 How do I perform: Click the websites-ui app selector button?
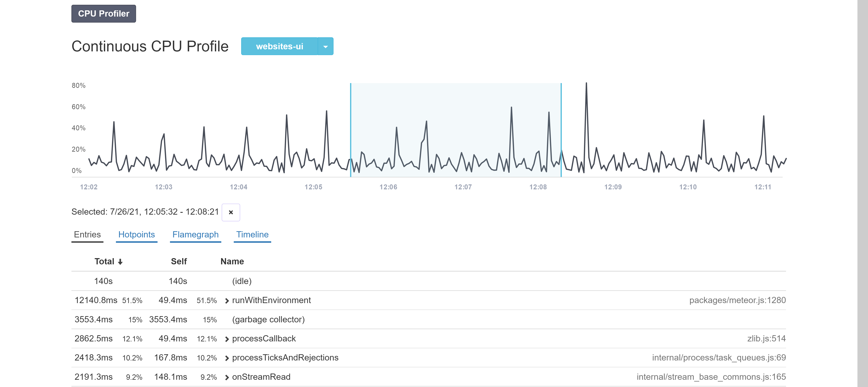coord(279,47)
